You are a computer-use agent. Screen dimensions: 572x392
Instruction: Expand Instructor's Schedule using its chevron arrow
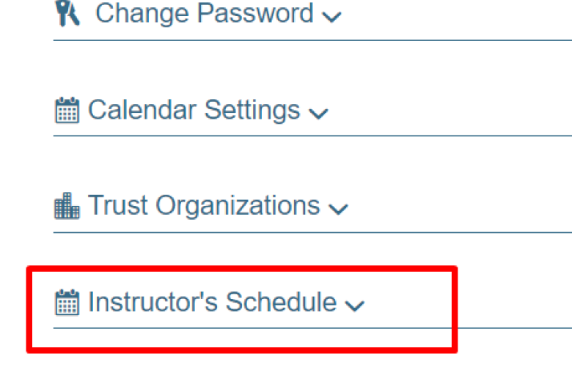coord(355,306)
